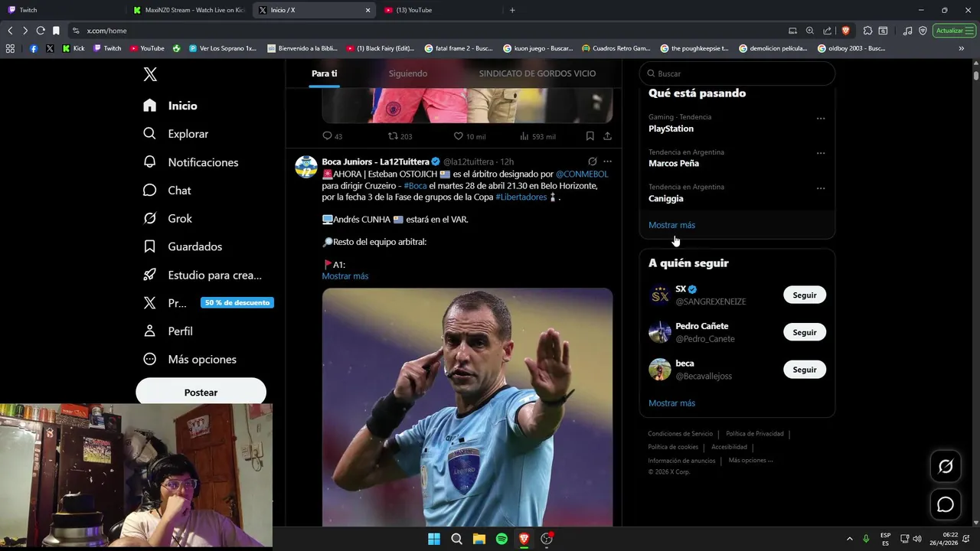
Task: Open the referee photo in the tweet
Action: (x=467, y=407)
